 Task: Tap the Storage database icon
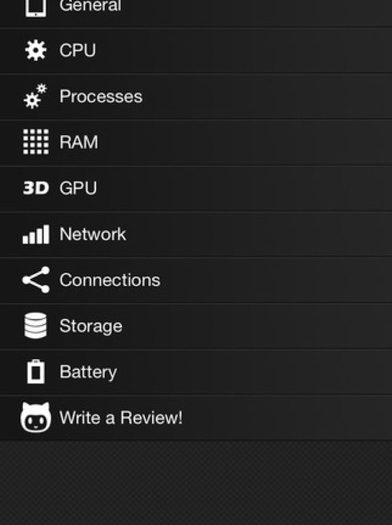pos(35,326)
